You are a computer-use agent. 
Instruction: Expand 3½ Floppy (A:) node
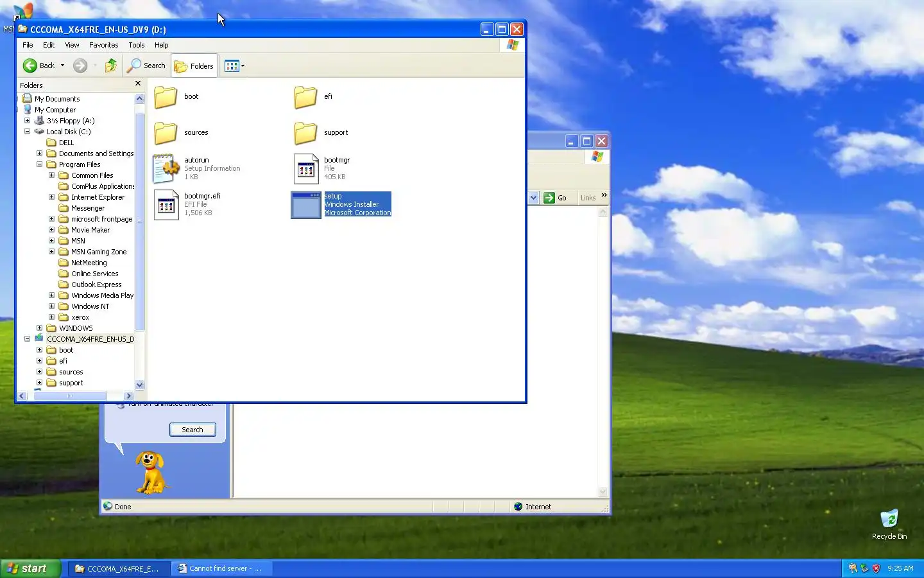pos(27,121)
